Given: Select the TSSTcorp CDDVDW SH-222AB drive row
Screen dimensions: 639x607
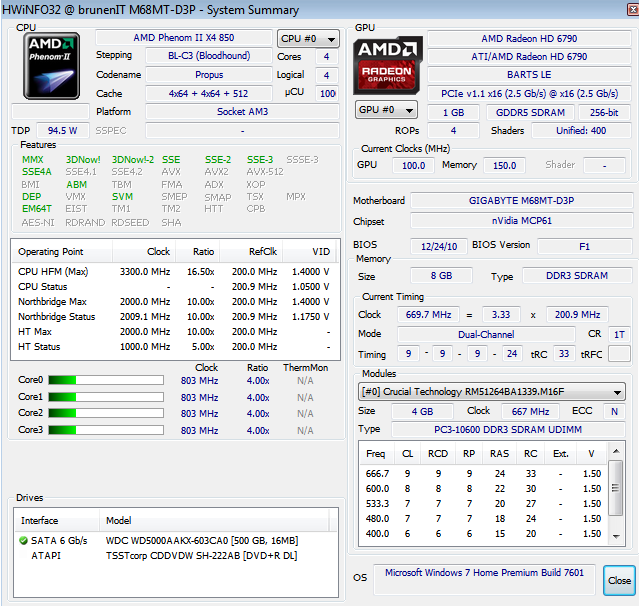Looking at the screenshot, I should 175,556.
